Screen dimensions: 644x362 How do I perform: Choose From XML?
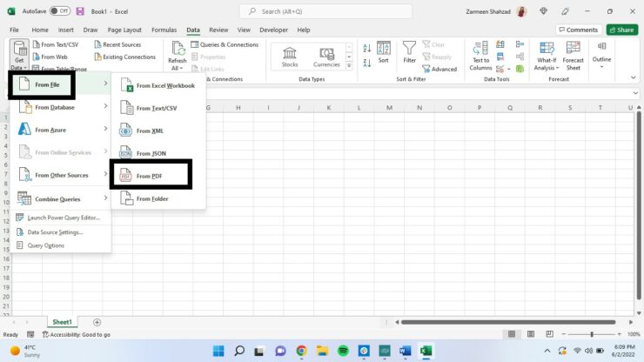(x=158, y=131)
